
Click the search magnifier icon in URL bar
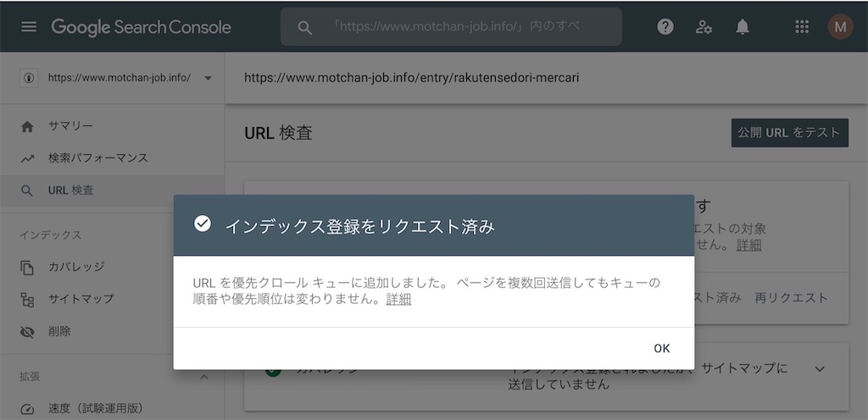(305, 27)
